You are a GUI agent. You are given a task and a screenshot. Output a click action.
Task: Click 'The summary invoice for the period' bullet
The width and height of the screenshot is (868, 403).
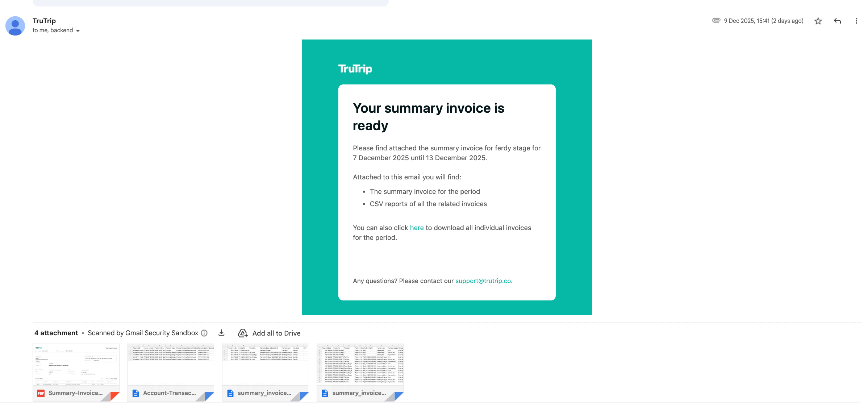click(425, 192)
